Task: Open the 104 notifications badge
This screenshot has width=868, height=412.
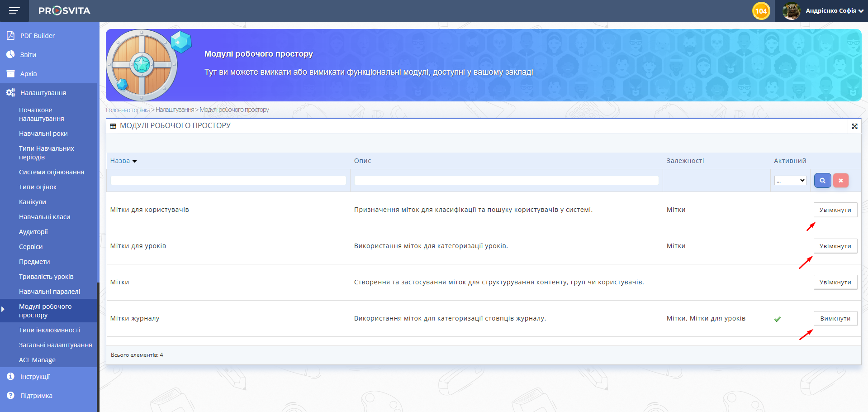Action: point(761,11)
